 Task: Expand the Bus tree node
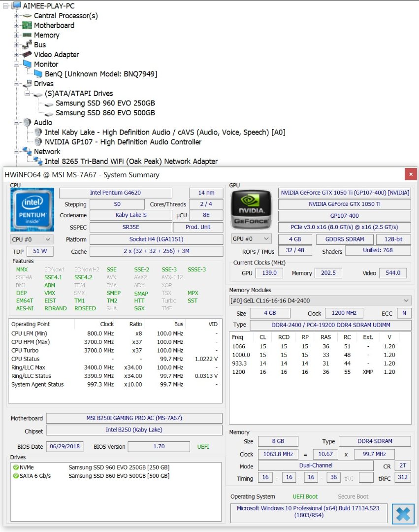(16, 45)
